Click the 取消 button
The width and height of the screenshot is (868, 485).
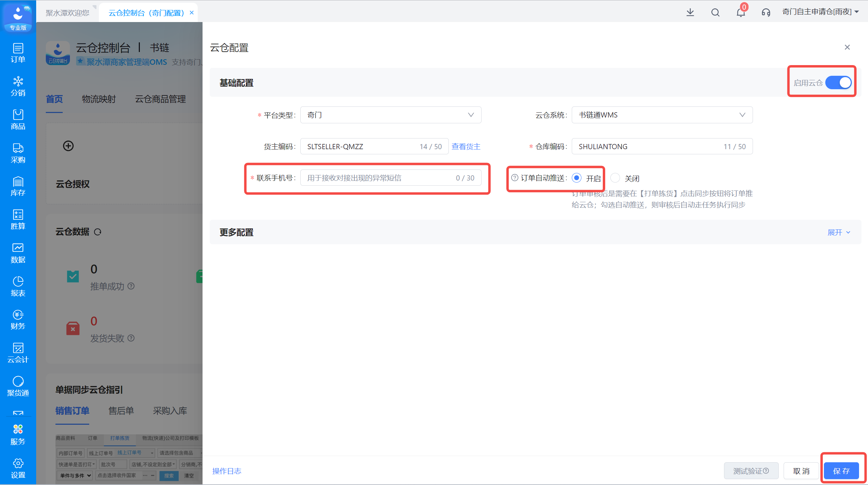801,471
